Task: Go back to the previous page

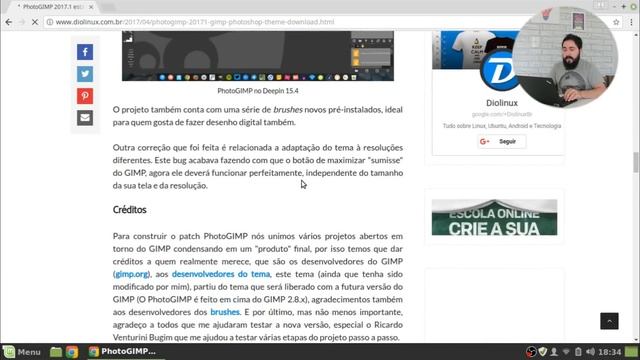Action: [9, 22]
